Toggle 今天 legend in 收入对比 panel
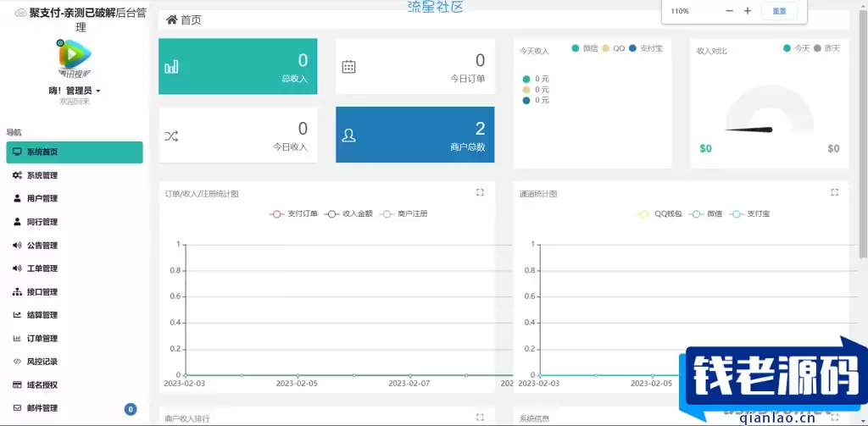 click(797, 48)
